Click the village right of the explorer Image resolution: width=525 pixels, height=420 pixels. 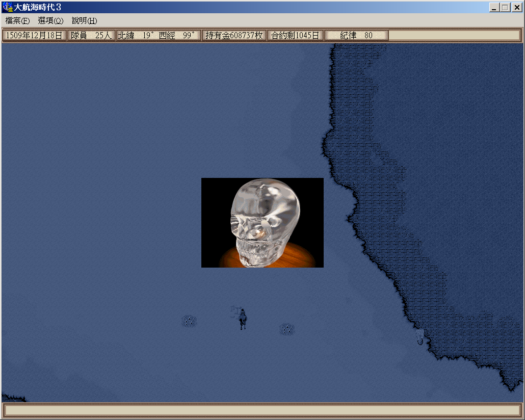(x=287, y=329)
